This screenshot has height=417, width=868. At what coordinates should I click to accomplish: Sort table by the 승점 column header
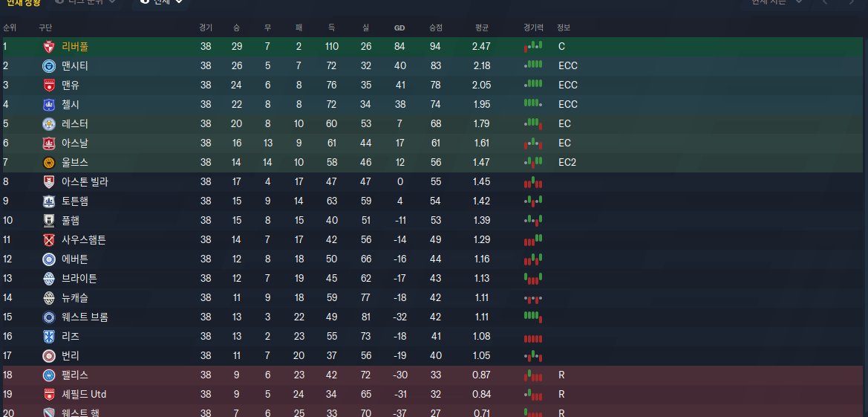tap(436, 28)
